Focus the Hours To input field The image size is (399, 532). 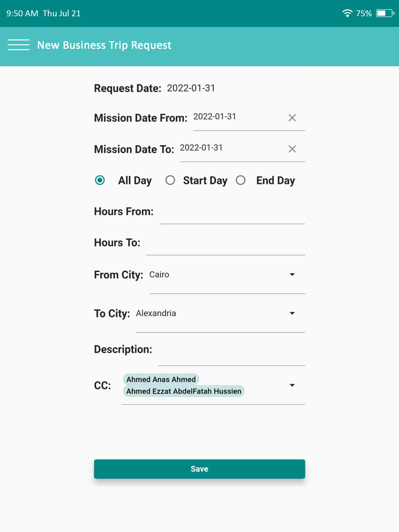tap(225, 243)
